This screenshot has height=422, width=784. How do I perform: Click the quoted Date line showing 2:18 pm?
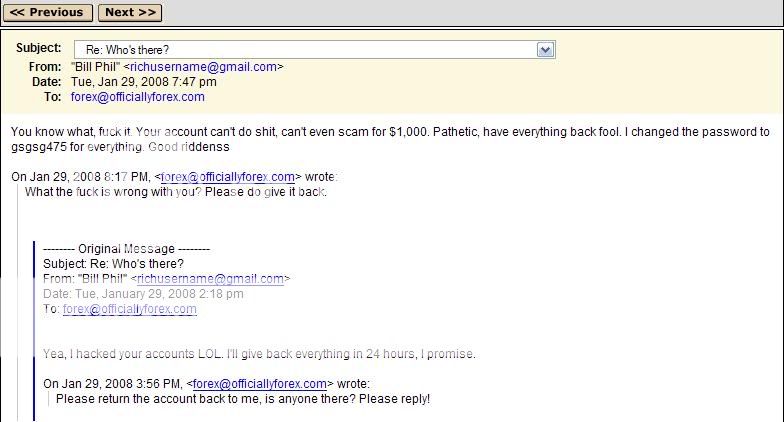(x=143, y=294)
